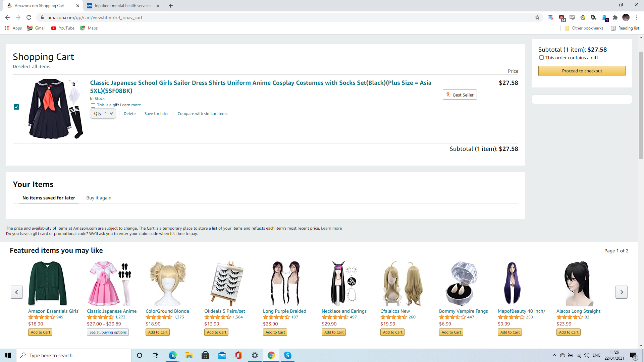Close the Inpatient mental health services tab
Image resolution: width=644 pixels, height=362 pixels.
tap(158, 6)
